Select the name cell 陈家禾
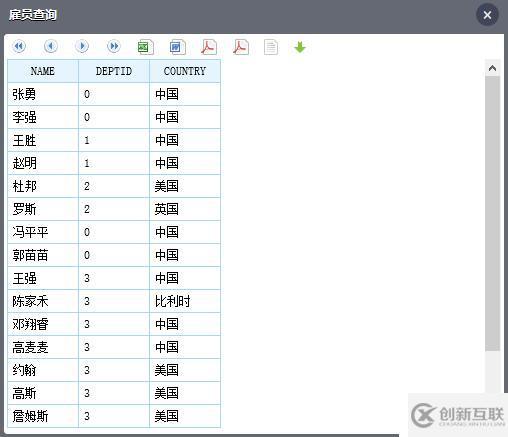Image resolution: width=508 pixels, height=437 pixels. 43,301
